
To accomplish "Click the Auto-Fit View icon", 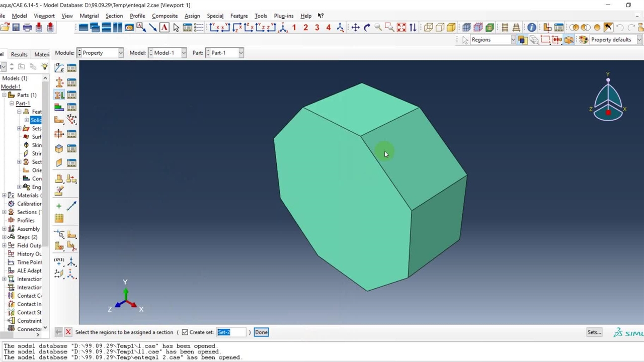I will pyautogui.click(x=401, y=28).
